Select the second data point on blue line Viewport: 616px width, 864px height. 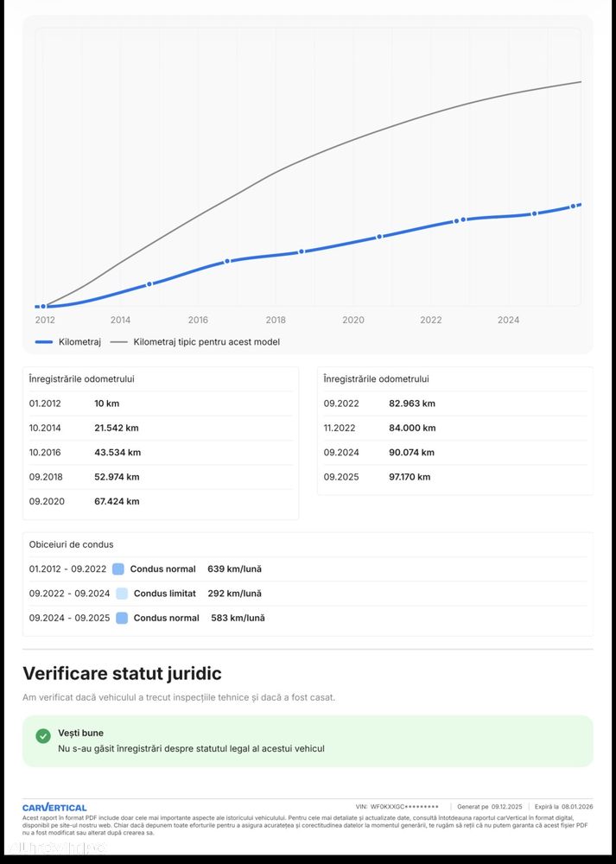pyautogui.click(x=149, y=283)
